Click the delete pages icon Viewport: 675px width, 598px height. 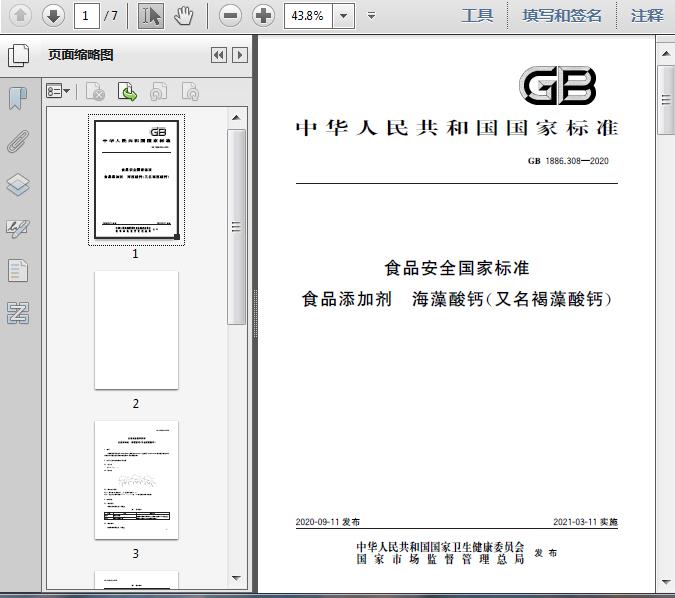[x=96, y=91]
